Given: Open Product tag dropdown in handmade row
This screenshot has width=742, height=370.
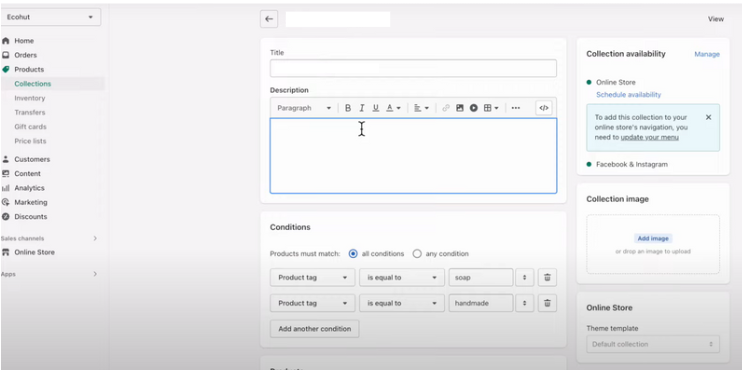Looking at the screenshot, I should pyautogui.click(x=312, y=303).
